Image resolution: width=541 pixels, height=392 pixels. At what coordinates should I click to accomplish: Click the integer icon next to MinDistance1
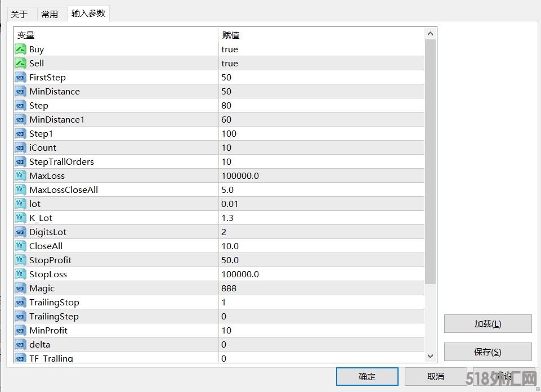(x=20, y=120)
